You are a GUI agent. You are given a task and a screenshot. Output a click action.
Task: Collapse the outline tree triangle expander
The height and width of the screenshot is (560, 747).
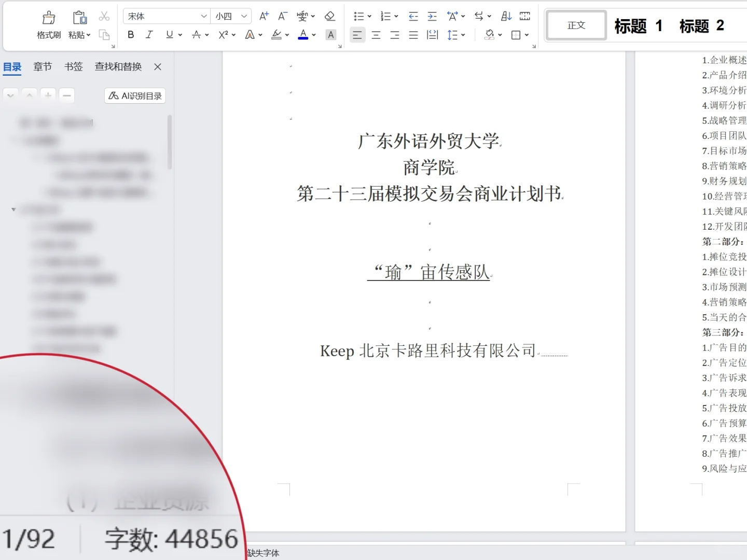(x=13, y=209)
